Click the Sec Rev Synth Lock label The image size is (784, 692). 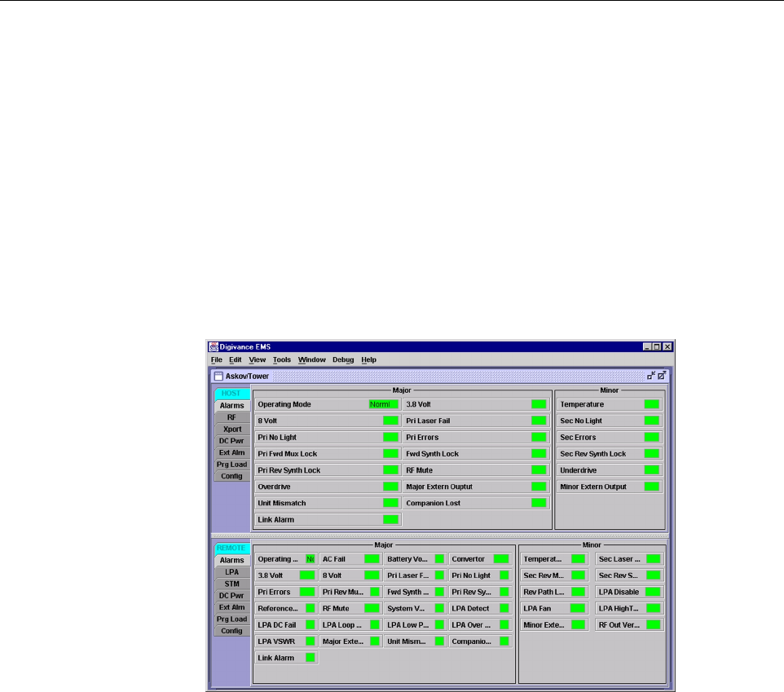point(593,453)
